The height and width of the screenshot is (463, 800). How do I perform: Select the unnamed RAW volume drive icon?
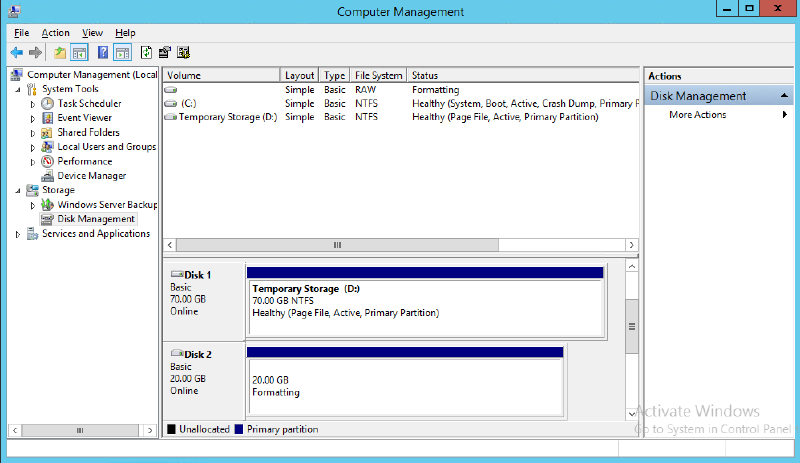[171, 90]
